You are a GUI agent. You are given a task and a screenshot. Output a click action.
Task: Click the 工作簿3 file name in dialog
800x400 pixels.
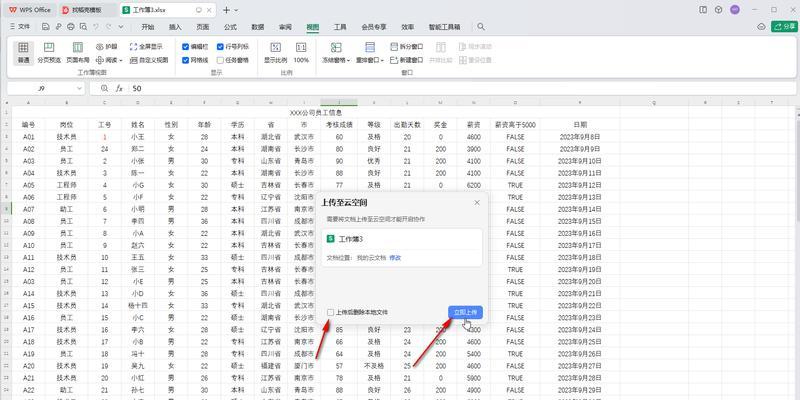pos(351,239)
